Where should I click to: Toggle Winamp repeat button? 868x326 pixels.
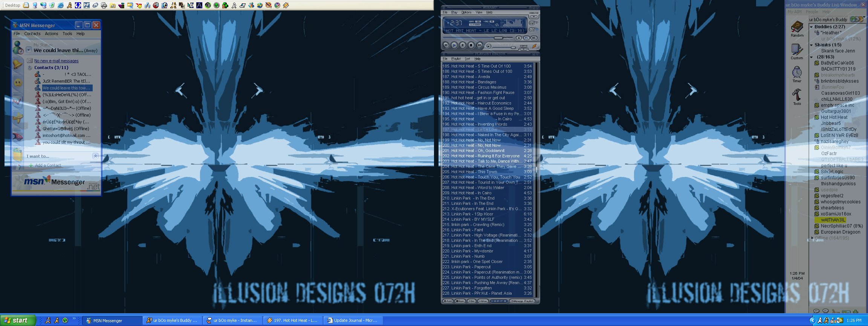click(x=532, y=23)
